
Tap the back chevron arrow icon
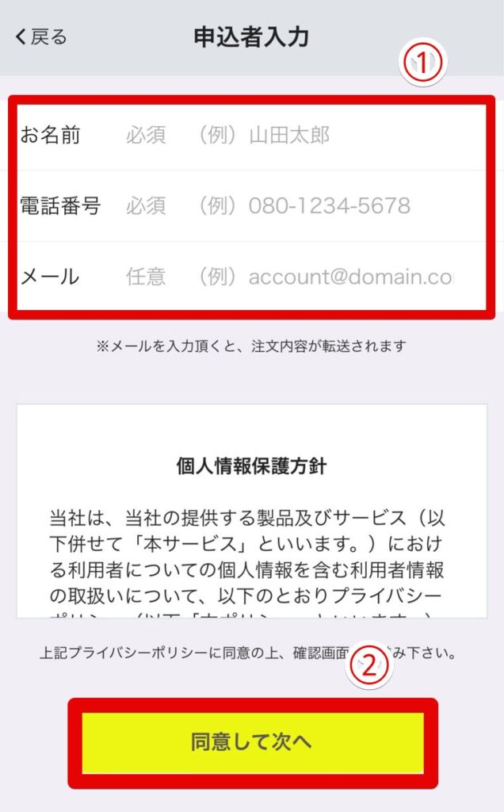(x=21, y=37)
